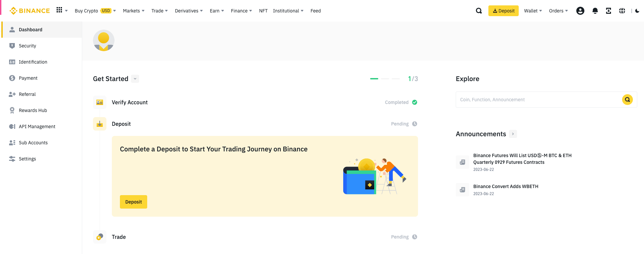Image resolution: width=644 pixels, height=254 pixels.
Task: Open the Binance Convert Adds WBETH announcement
Action: tap(506, 186)
